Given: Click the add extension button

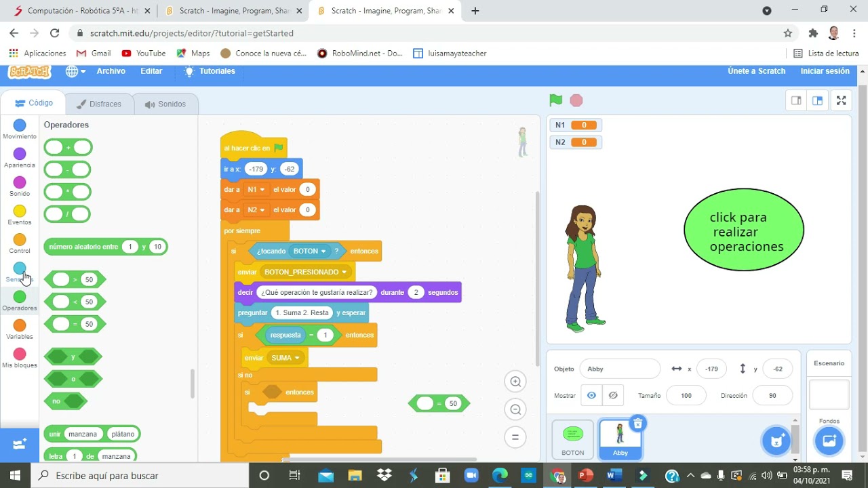Looking at the screenshot, I should click(x=20, y=445).
